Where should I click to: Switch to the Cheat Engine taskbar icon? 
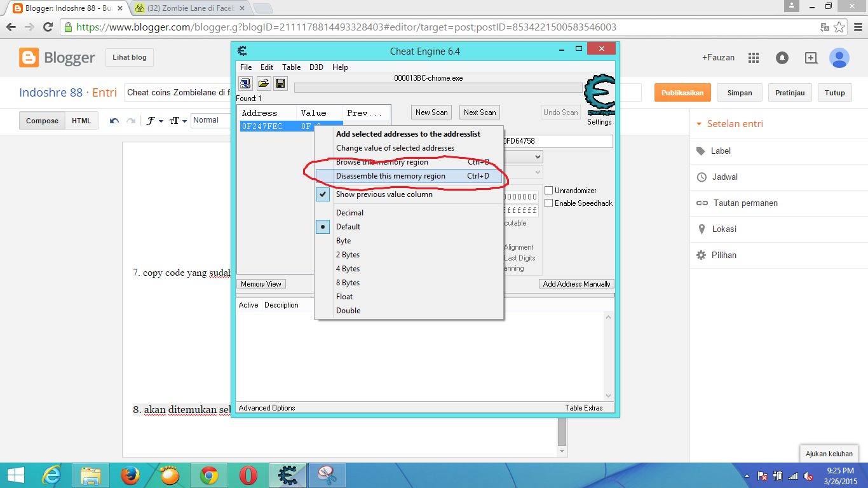(288, 475)
